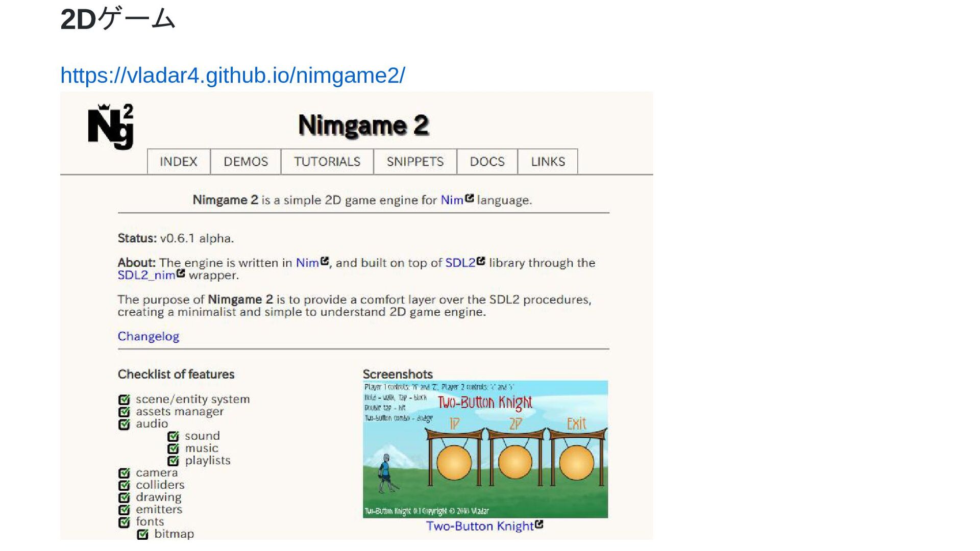Viewport: 980px width, 551px height.
Task: Open the Two-Button Knight screenshot thumbnail
Action: tap(485, 449)
